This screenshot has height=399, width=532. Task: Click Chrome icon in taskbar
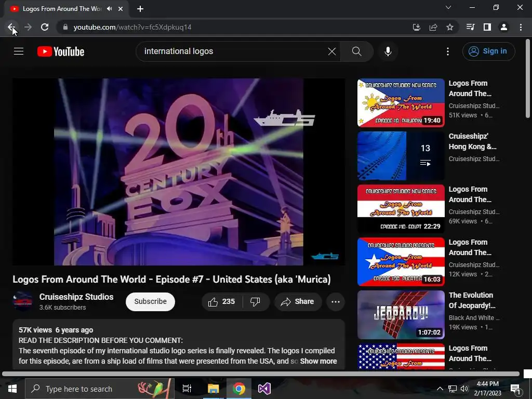[239, 389]
